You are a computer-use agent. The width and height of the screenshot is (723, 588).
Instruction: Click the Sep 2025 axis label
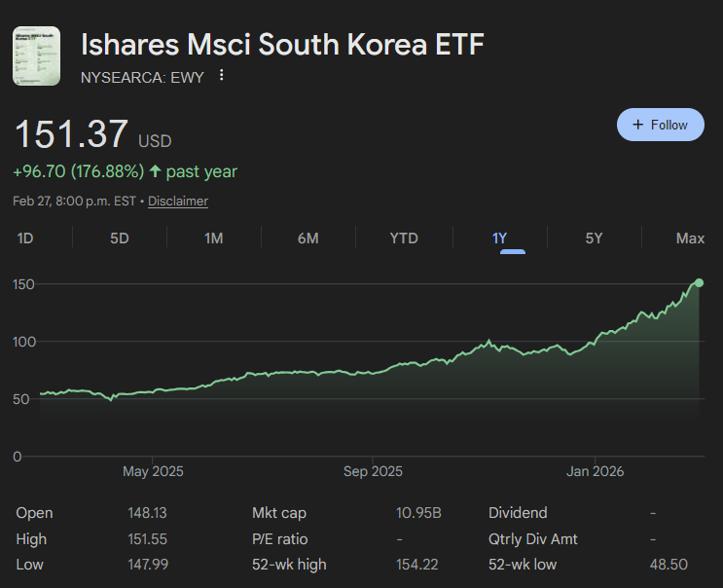(x=373, y=471)
